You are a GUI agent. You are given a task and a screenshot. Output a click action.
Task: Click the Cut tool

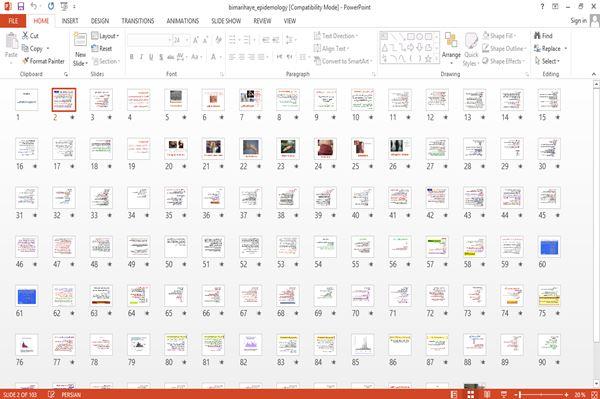(x=30, y=36)
